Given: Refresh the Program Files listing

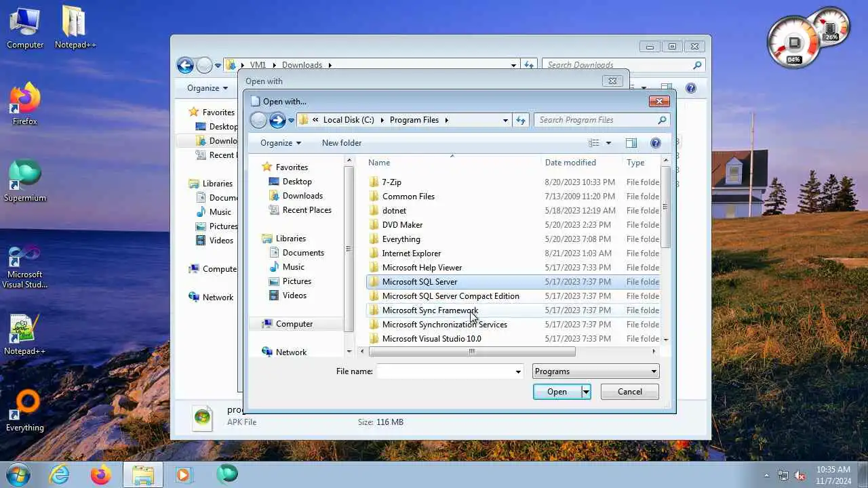Looking at the screenshot, I should tap(521, 120).
